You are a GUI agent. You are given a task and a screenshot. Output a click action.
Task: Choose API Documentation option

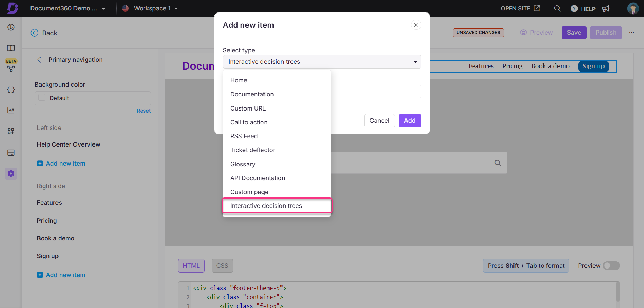click(277, 178)
